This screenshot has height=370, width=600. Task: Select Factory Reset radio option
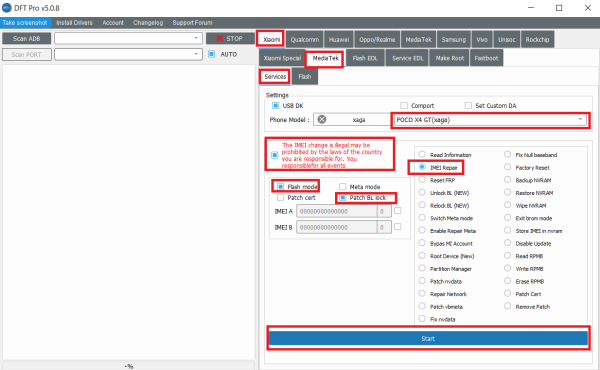click(x=507, y=167)
